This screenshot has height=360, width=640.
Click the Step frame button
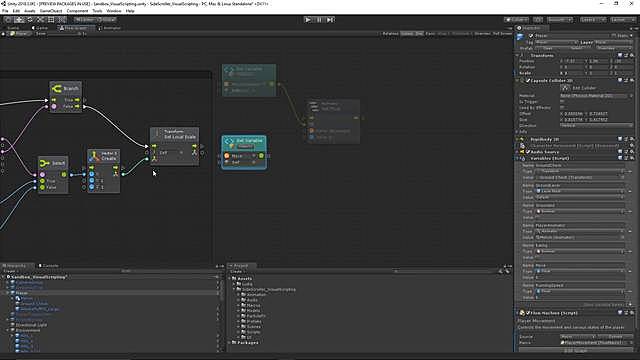coord(330,20)
